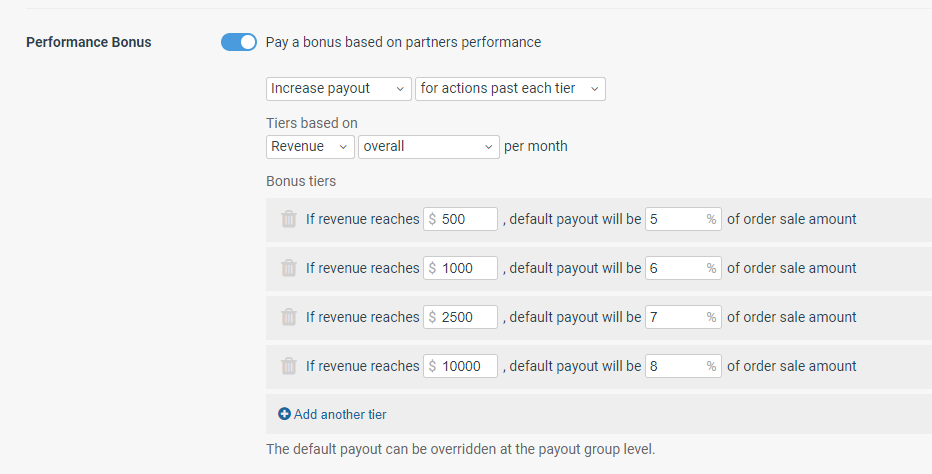Open the Increase payout dropdown

(339, 89)
